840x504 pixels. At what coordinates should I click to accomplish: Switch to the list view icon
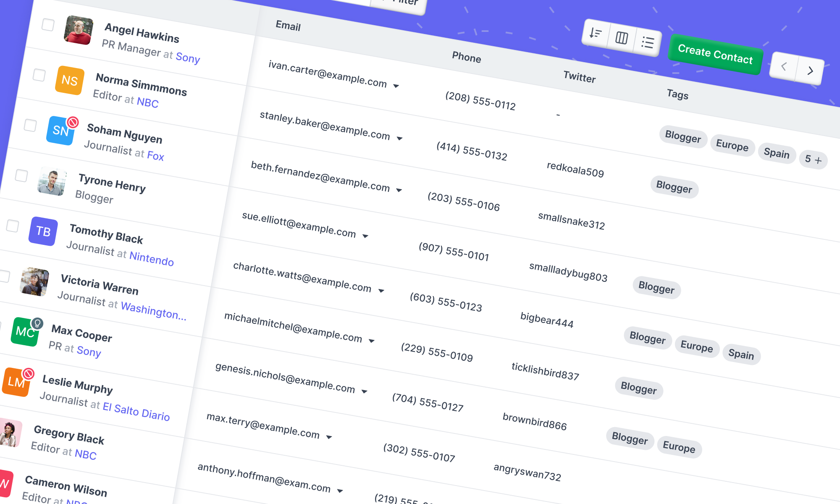pyautogui.click(x=648, y=42)
